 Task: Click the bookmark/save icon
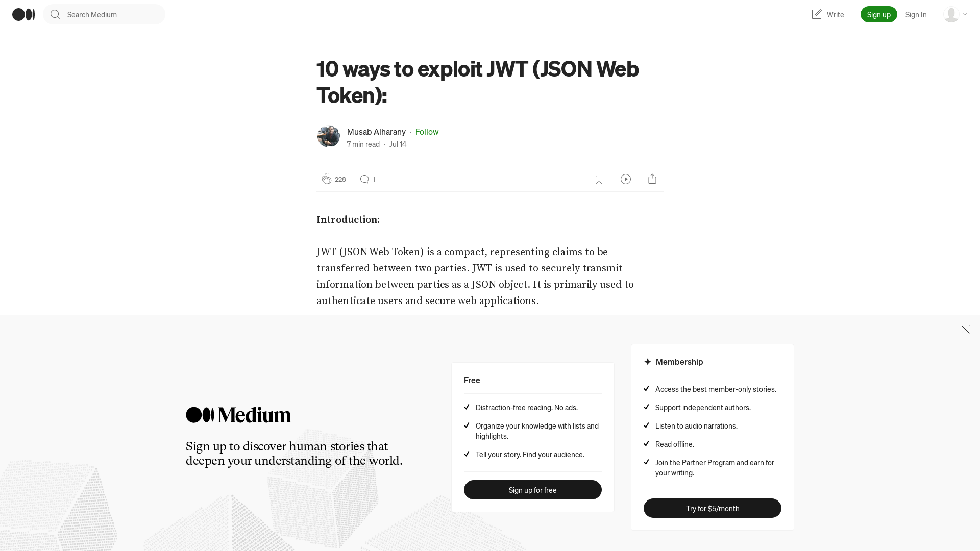(599, 178)
